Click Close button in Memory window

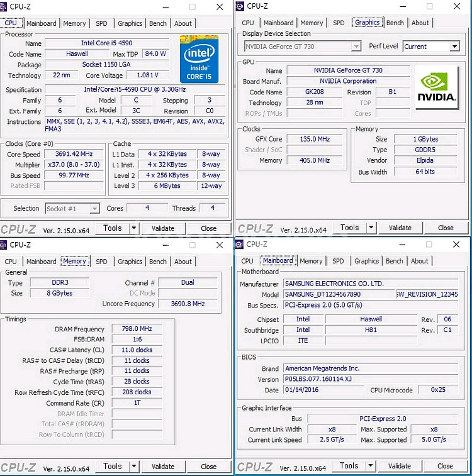coord(209,467)
